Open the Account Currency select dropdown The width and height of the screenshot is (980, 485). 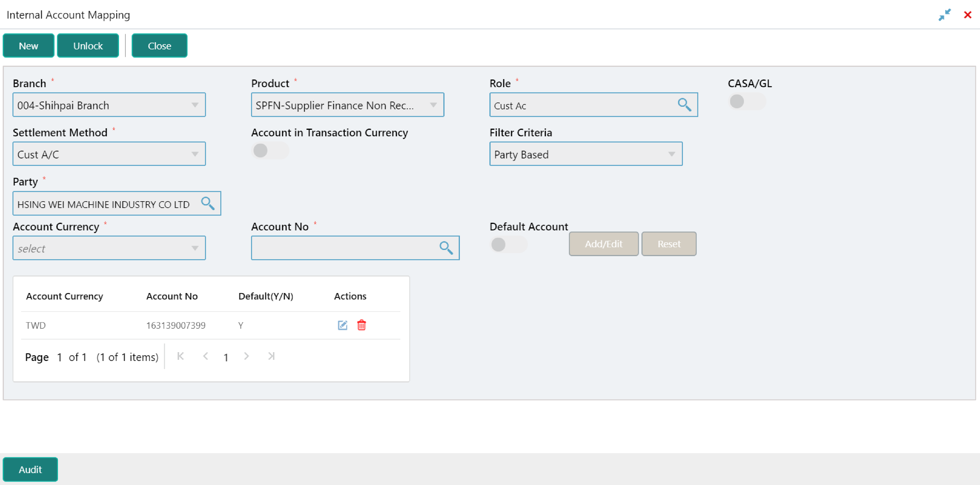109,248
